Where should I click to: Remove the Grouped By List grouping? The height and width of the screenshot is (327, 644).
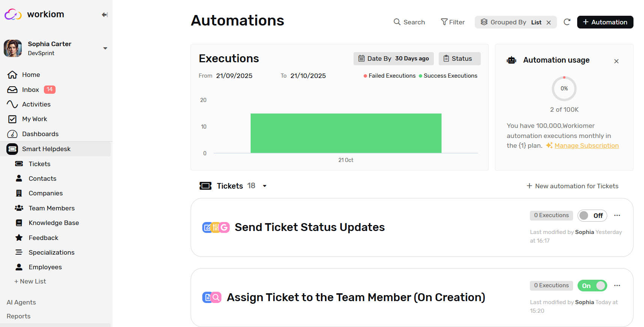pos(549,22)
